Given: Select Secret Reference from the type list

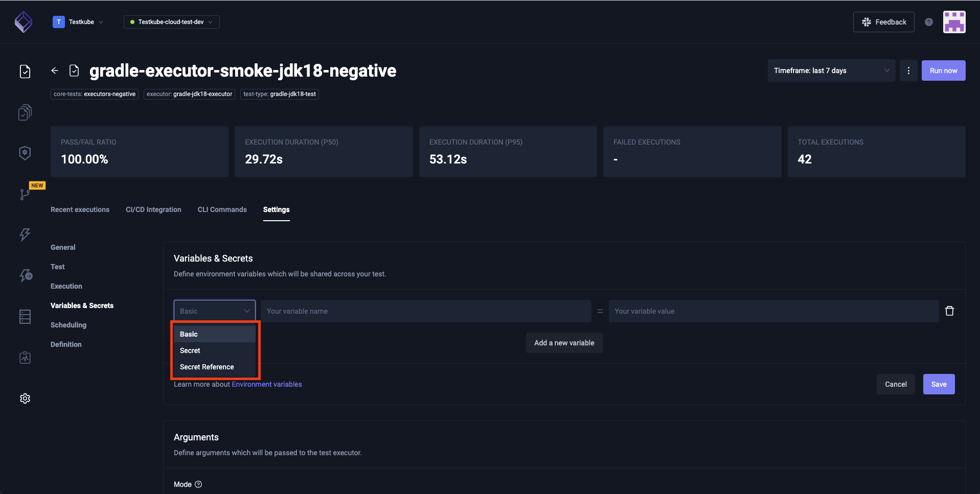Looking at the screenshot, I should (x=207, y=367).
